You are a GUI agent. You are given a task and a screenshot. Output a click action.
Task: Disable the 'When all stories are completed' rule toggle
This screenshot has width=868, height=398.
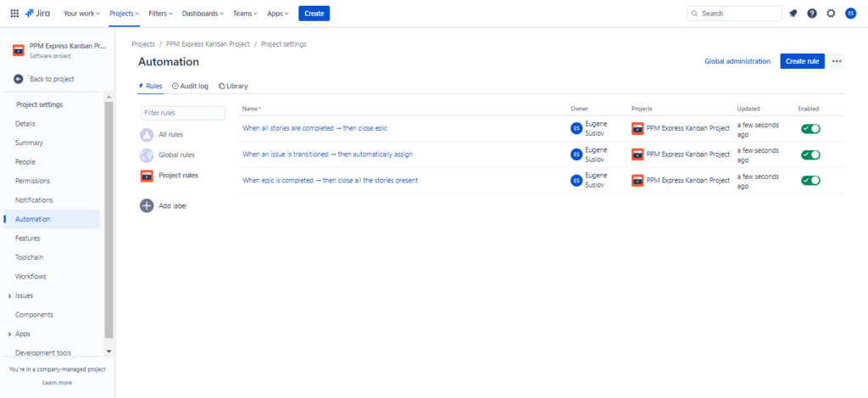pyautogui.click(x=810, y=129)
